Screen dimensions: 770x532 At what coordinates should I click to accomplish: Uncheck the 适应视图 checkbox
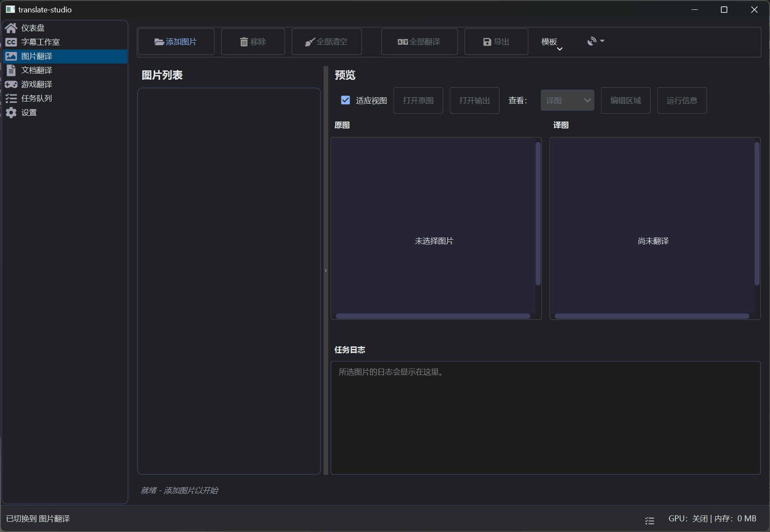tap(345, 100)
